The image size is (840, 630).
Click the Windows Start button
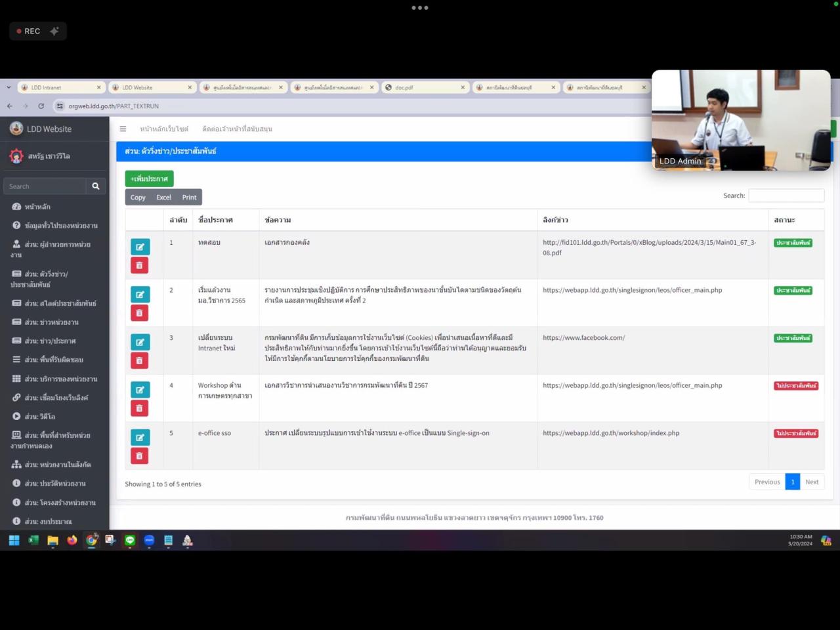click(14, 540)
